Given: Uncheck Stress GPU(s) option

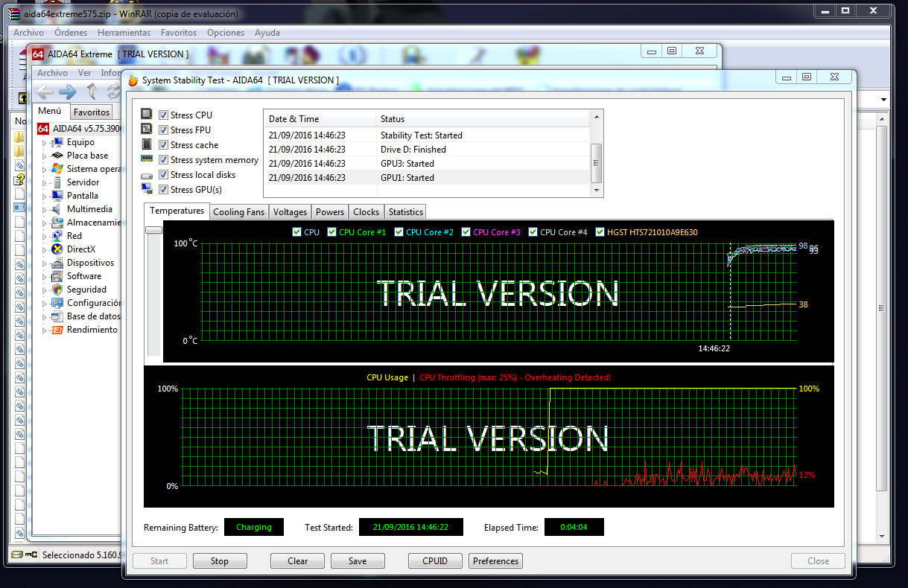Looking at the screenshot, I should click(164, 190).
